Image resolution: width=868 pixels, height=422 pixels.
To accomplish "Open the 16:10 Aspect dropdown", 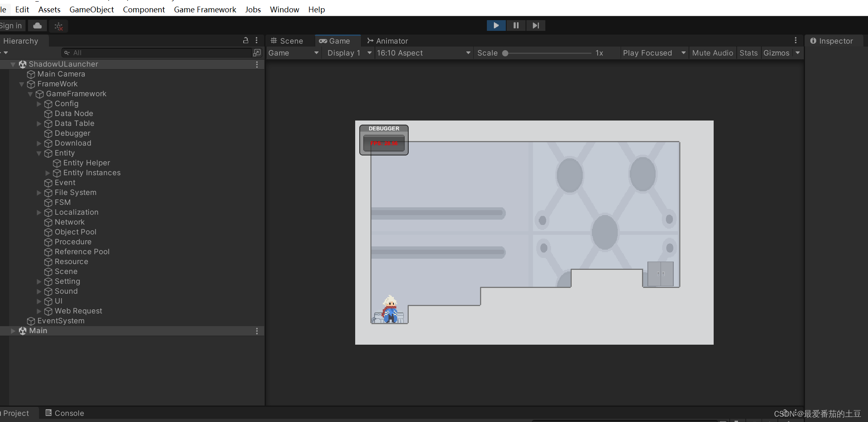I will click(424, 53).
